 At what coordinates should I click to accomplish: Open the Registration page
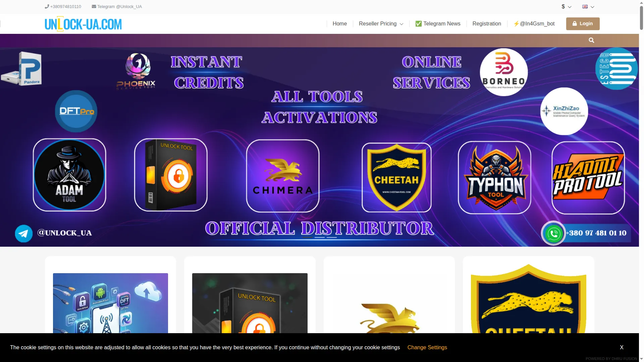[x=487, y=24]
